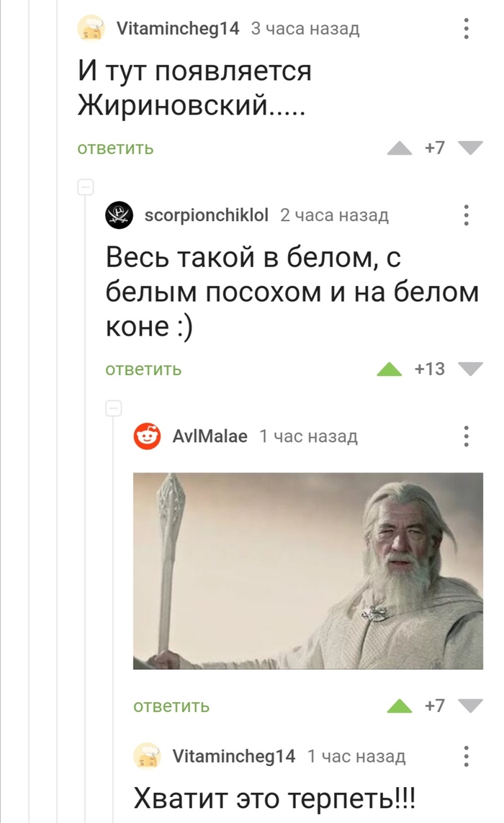The width and height of the screenshot is (504, 823).
Task: Downvote AvlMalae's Gandalf image comment
Action: (470, 706)
